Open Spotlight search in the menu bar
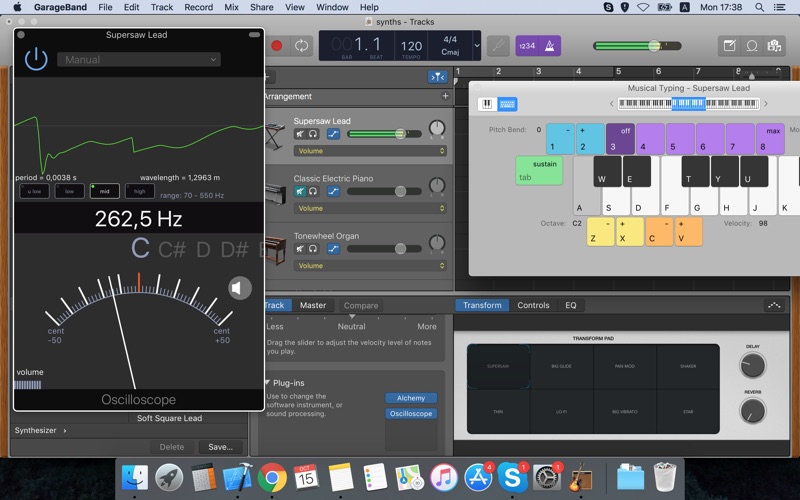 pos(759,7)
